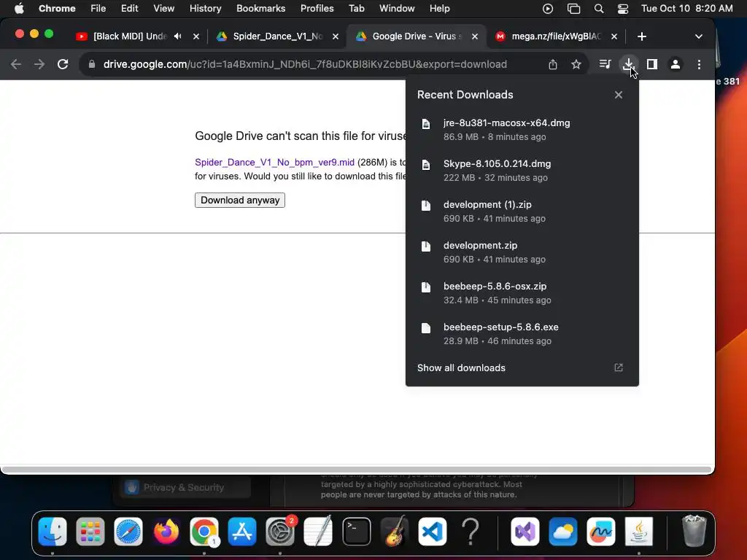747x560 pixels.
Task: Open the development.zip download
Action: click(522, 252)
